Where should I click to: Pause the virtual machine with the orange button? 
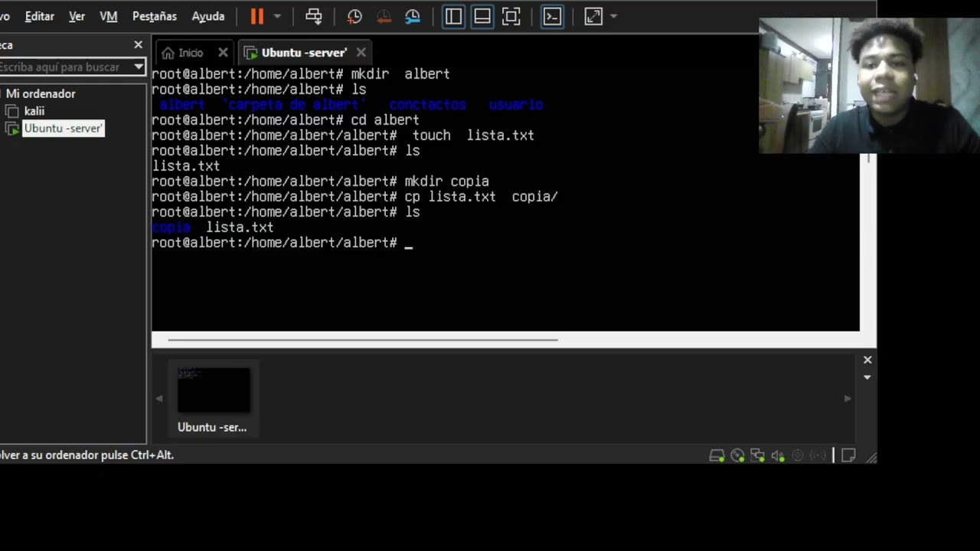256,16
